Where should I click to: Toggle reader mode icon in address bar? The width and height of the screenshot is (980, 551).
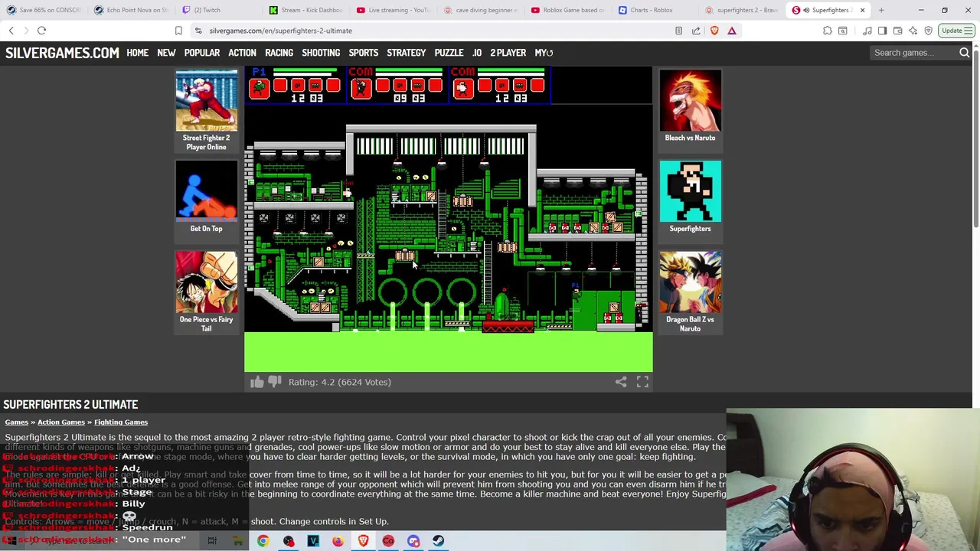[x=678, y=31]
